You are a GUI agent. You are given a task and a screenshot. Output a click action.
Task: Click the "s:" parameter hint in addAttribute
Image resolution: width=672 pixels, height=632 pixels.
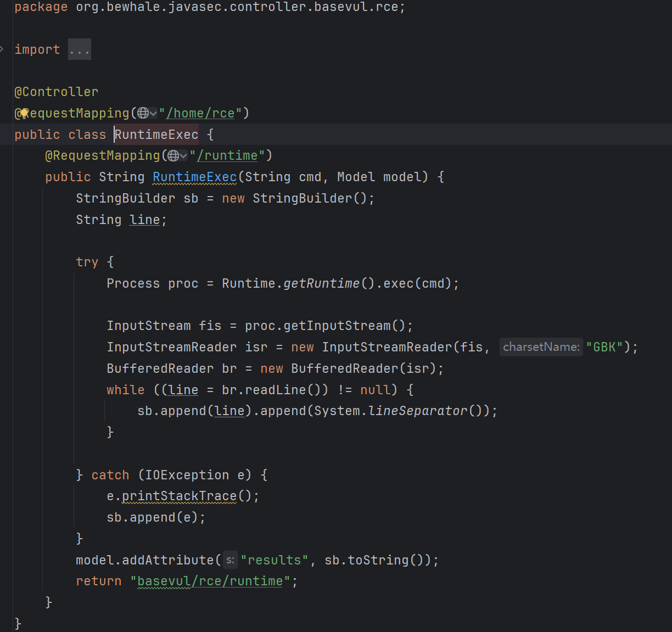(230, 560)
